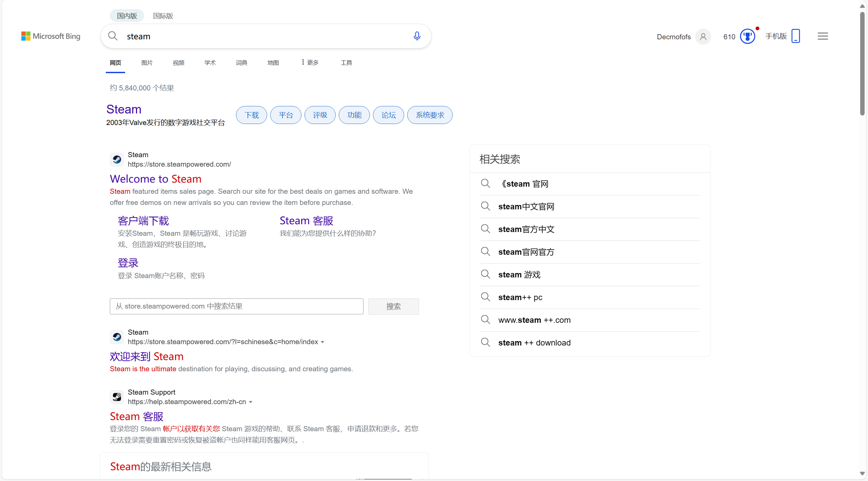
Task: Click the store.steampowered.com site search field
Action: [236, 306]
